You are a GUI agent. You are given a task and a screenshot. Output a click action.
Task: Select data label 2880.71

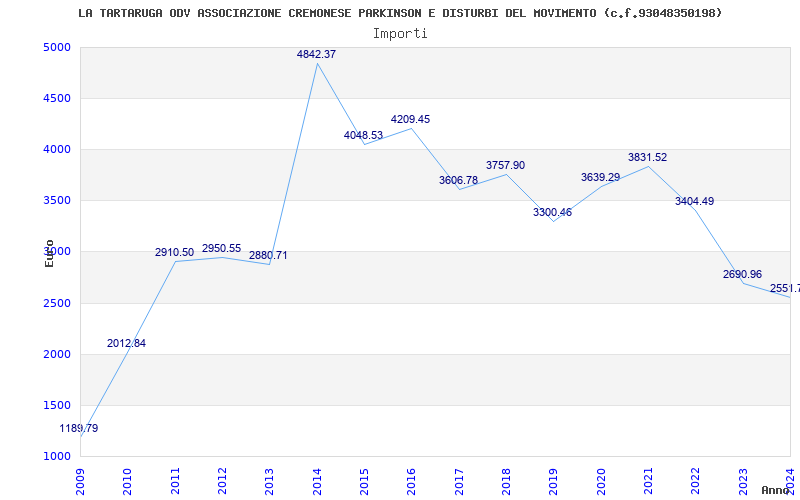pos(268,255)
